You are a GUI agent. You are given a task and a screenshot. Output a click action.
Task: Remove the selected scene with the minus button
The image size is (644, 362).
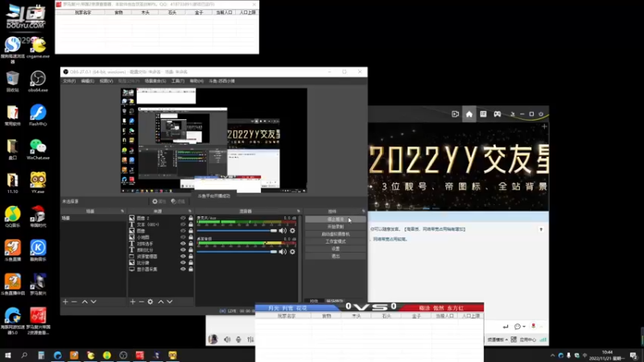(x=74, y=302)
